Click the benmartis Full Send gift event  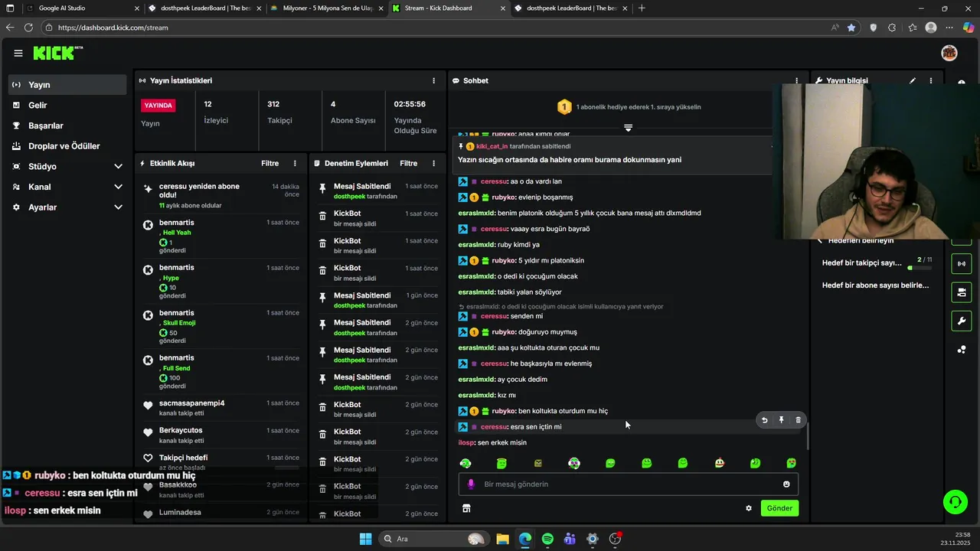click(223, 372)
